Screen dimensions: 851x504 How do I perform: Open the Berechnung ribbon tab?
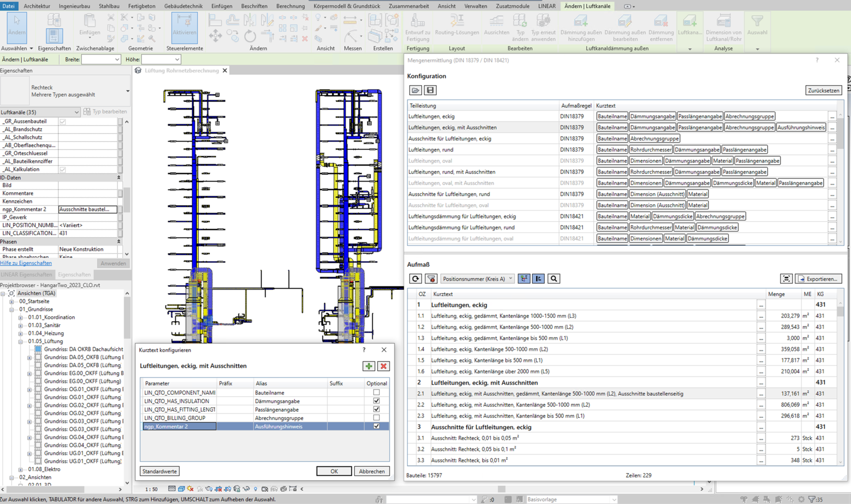click(290, 6)
